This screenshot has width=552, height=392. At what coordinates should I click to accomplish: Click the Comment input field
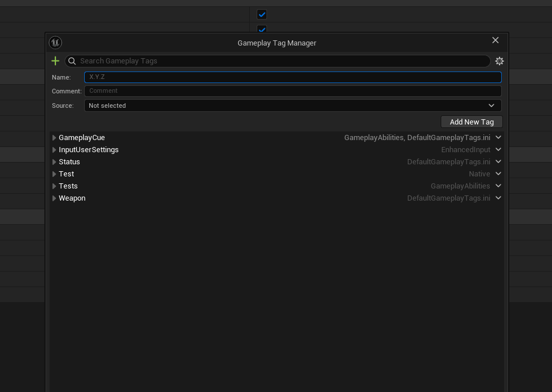pos(293,91)
